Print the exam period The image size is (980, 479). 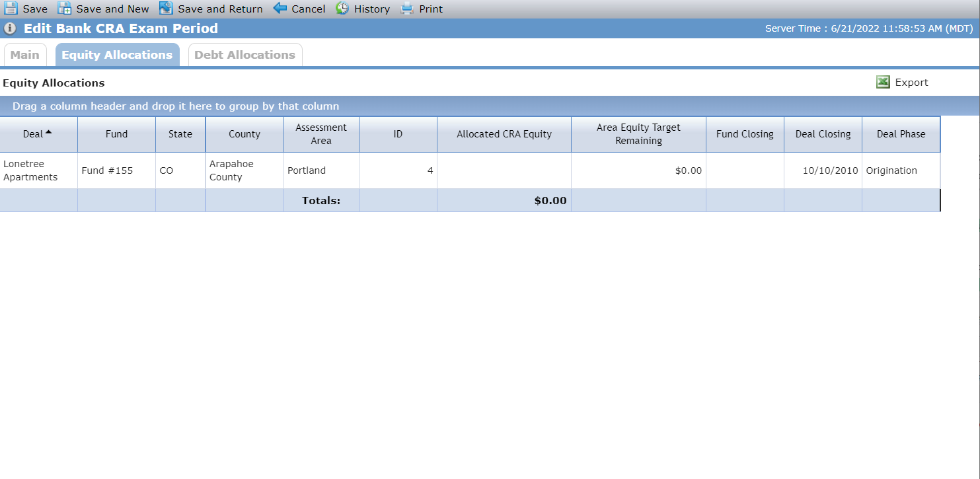(x=431, y=9)
